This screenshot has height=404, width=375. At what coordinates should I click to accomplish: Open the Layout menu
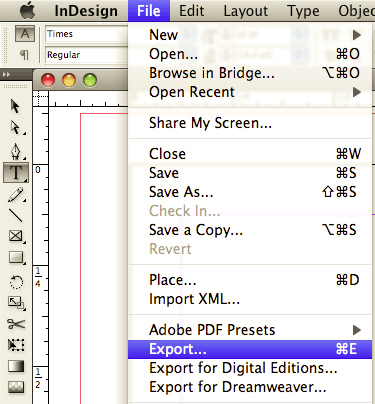click(x=246, y=11)
